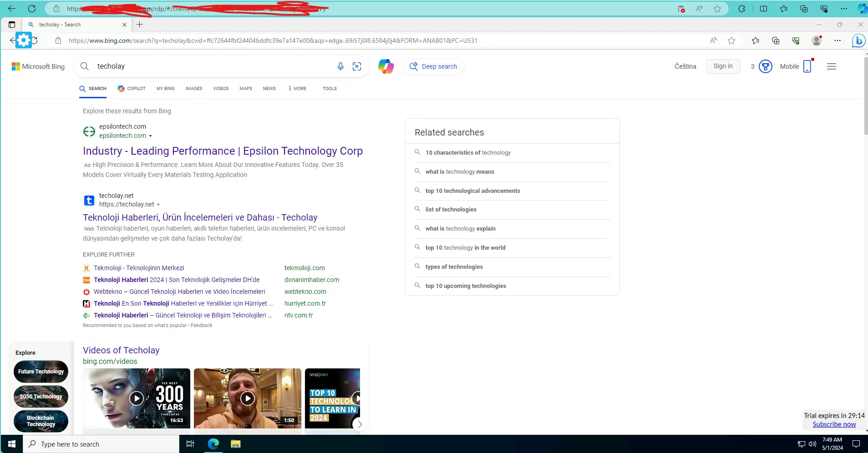Switch to the Copilot tab

click(132, 89)
